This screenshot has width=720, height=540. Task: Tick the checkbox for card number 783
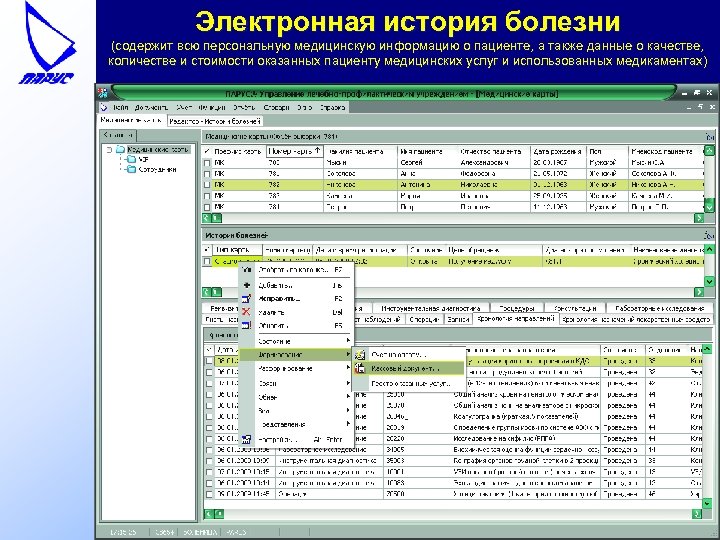click(x=207, y=196)
